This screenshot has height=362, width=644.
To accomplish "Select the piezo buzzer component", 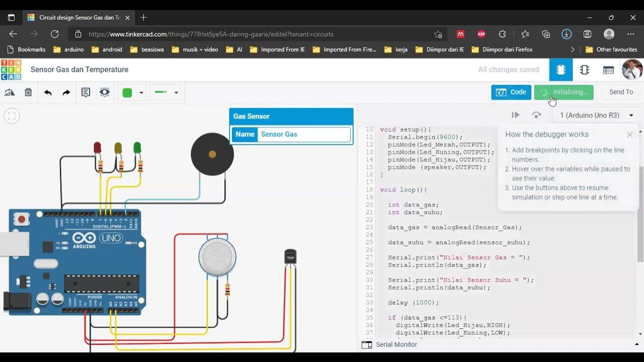I will (212, 154).
